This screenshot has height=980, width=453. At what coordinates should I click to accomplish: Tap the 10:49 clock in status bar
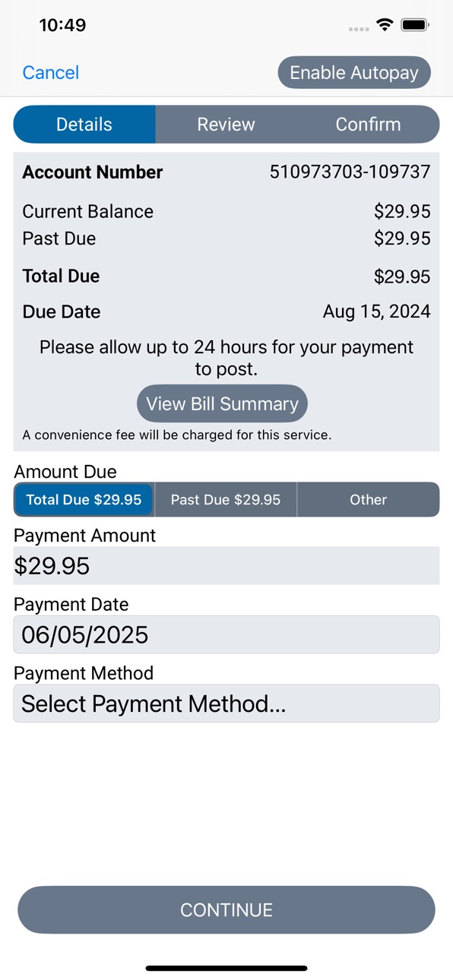[x=62, y=25]
